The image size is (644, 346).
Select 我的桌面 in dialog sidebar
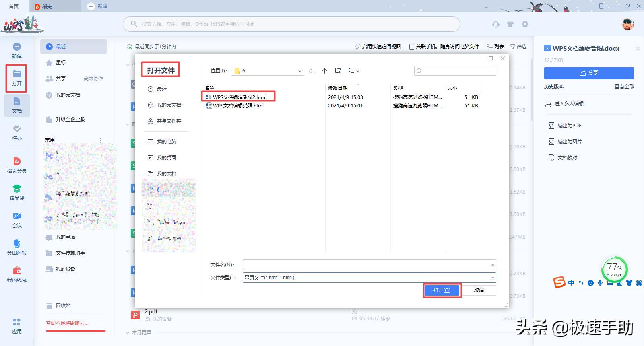pyautogui.click(x=162, y=158)
